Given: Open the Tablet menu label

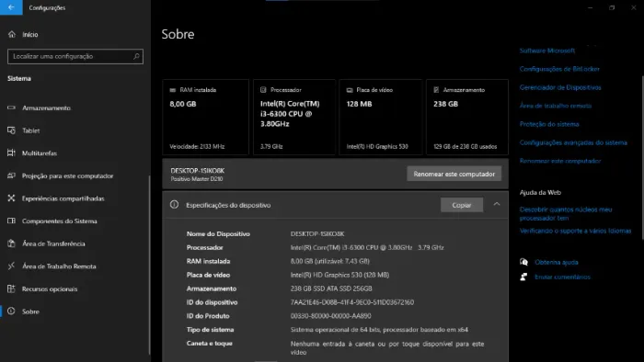Looking at the screenshot, I should (30, 130).
